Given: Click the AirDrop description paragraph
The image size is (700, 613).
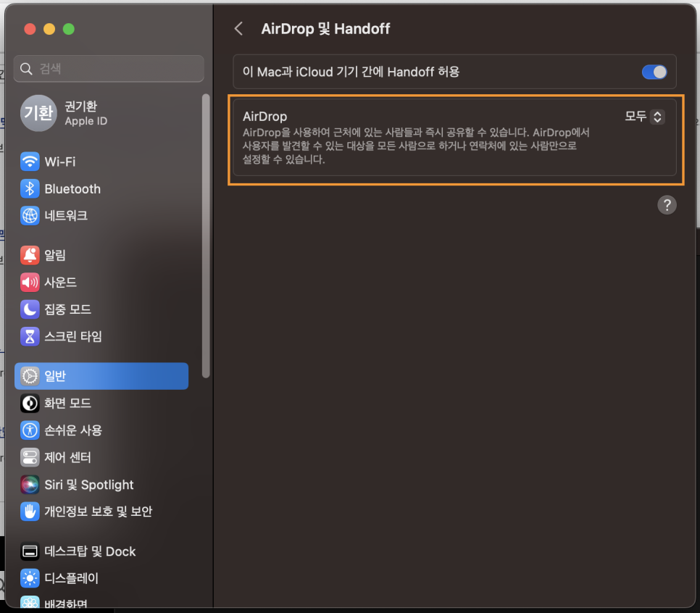Looking at the screenshot, I should (416, 146).
